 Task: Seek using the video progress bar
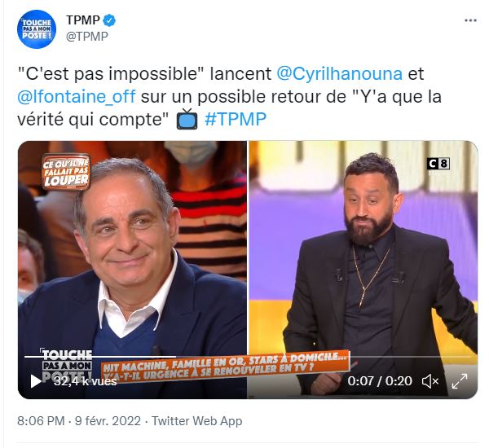pos(248,356)
